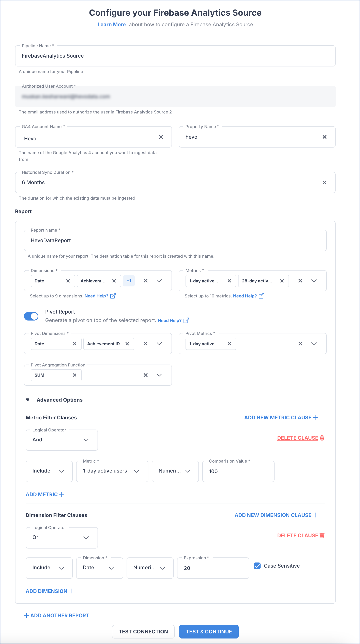Click the TEST & CONTINUE button
360x644 pixels.
click(x=209, y=632)
